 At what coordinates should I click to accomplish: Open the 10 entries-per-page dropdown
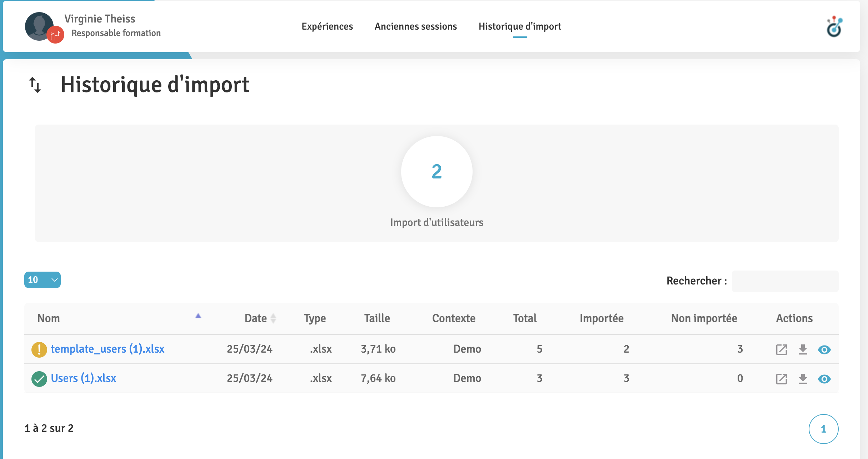(x=42, y=280)
